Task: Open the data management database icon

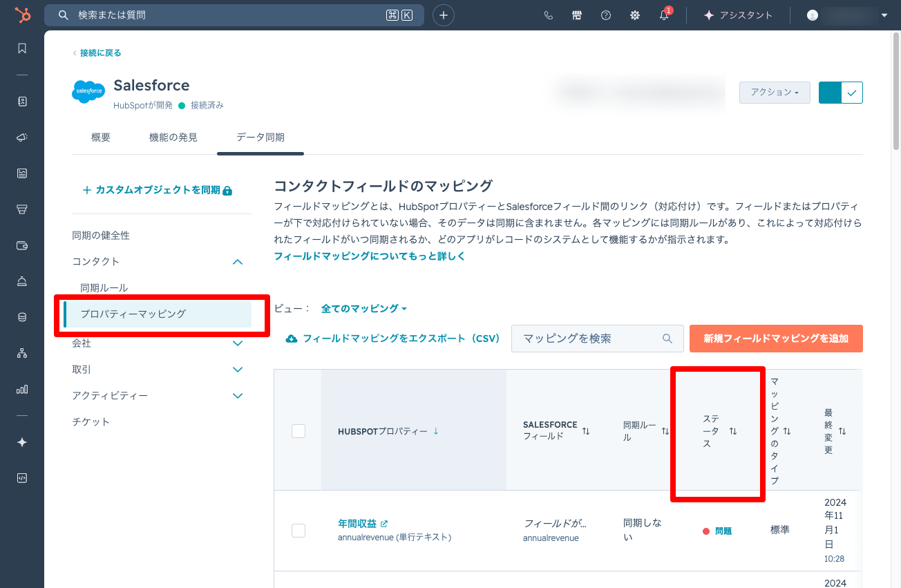Action: tap(22, 317)
